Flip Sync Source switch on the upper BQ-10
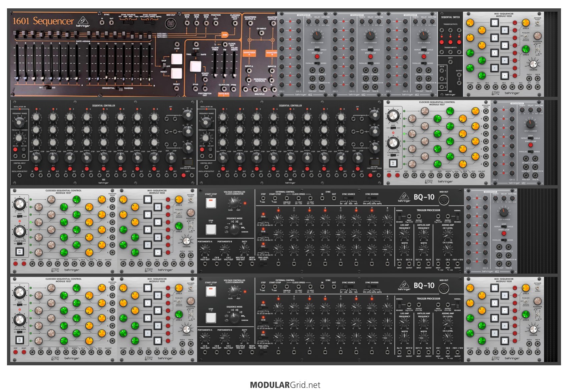This screenshot has width=571, height=392. 348,199
